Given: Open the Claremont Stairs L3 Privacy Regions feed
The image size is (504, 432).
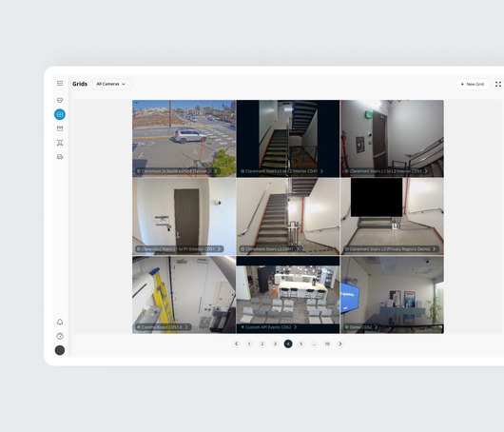Looking at the screenshot, I should pyautogui.click(x=392, y=217).
